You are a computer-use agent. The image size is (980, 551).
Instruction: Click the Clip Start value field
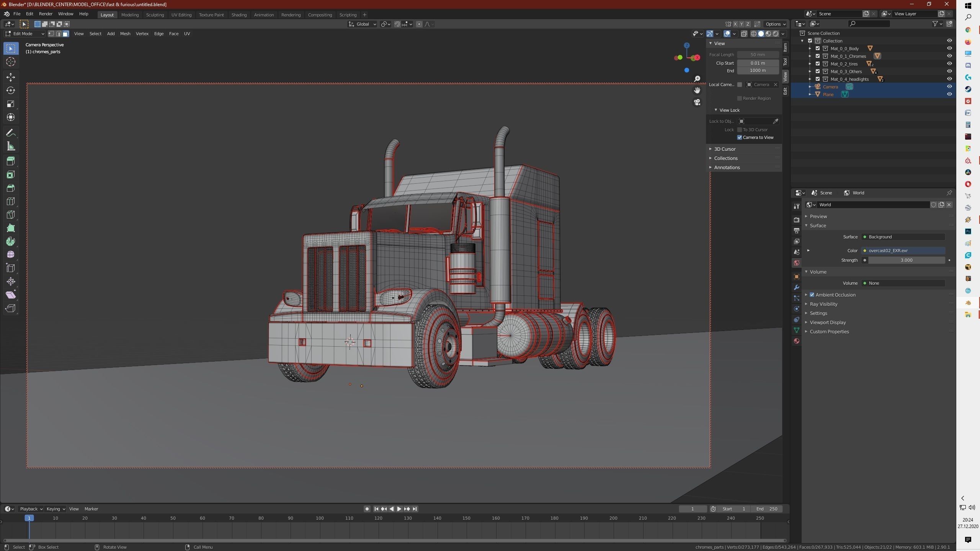tap(758, 63)
